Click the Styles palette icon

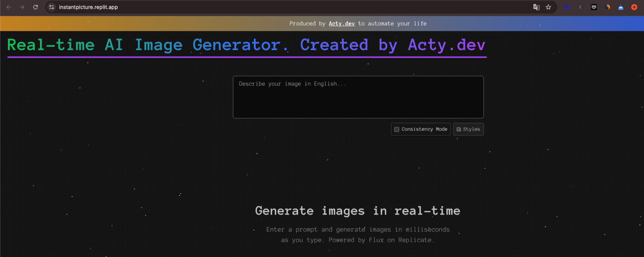[x=459, y=129]
